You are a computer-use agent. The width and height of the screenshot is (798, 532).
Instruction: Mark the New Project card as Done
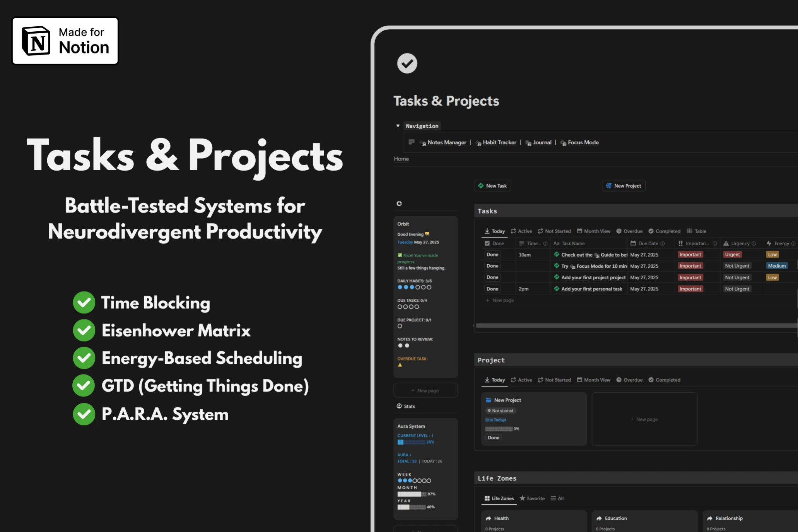[493, 438]
